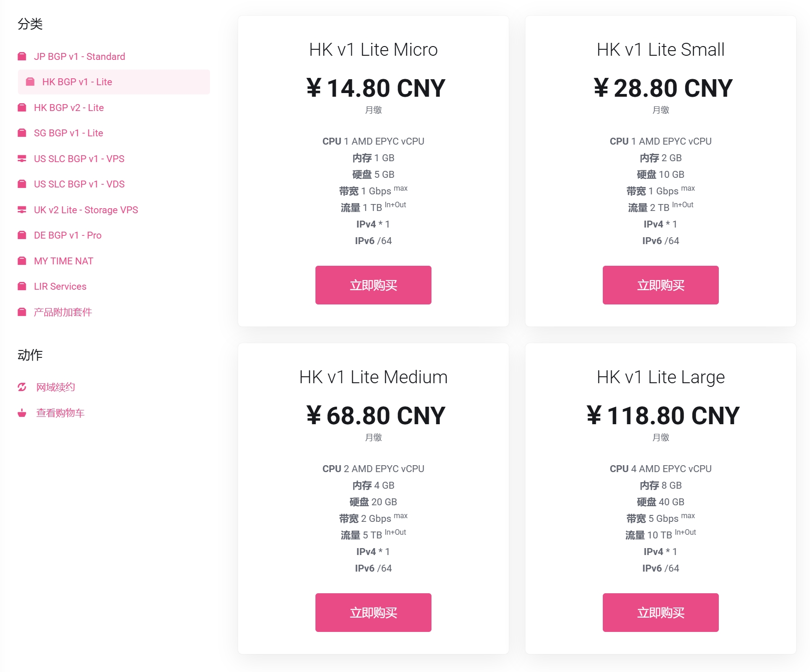
Task: Buy the HK v1 Lite Micro plan
Action: [373, 285]
